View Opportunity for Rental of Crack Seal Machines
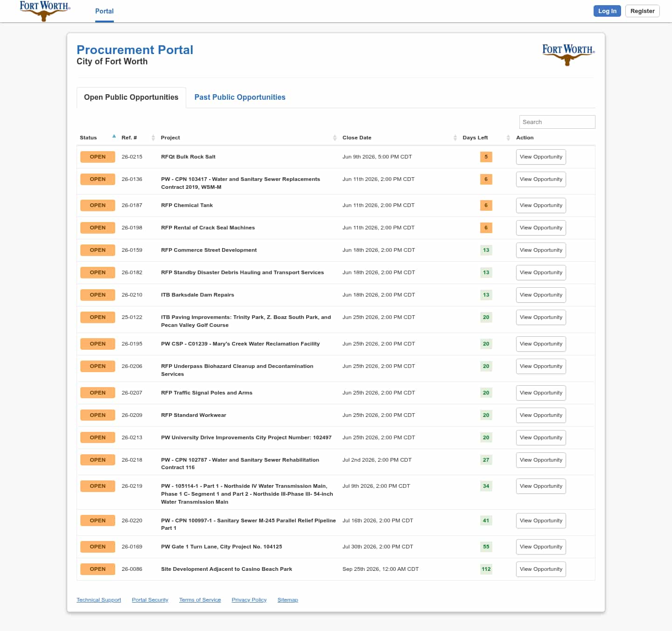Image resolution: width=672 pixels, height=631 pixels. tap(541, 228)
